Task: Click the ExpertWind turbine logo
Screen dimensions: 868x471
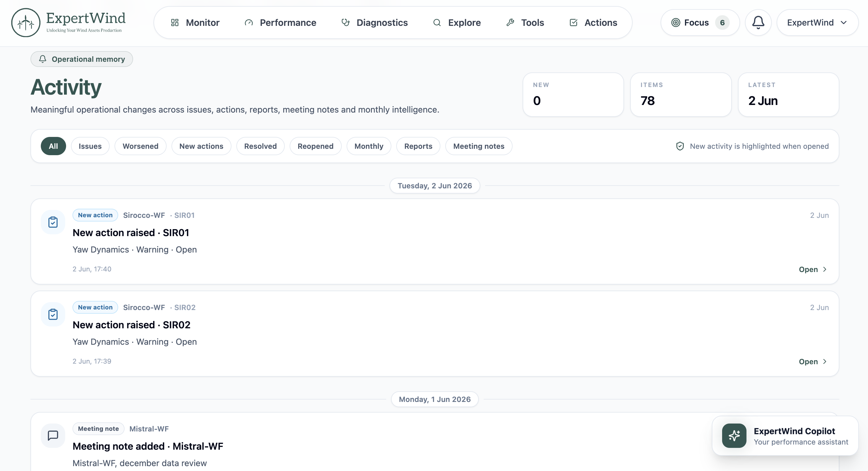Action: coord(26,23)
